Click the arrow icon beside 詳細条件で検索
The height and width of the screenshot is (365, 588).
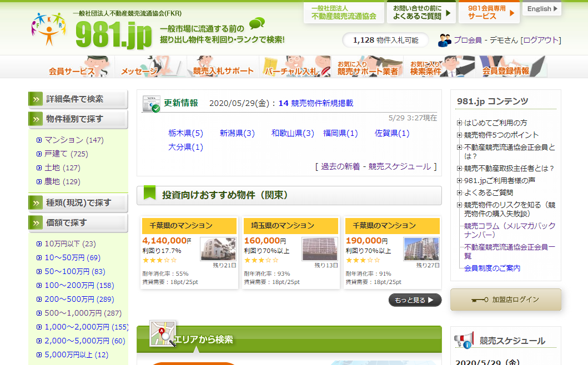(36, 99)
